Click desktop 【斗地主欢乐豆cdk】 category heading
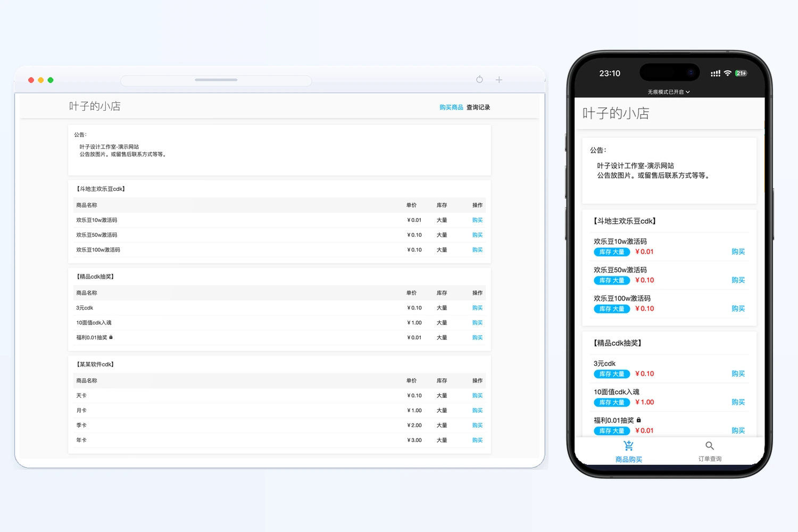798x532 pixels. point(100,189)
